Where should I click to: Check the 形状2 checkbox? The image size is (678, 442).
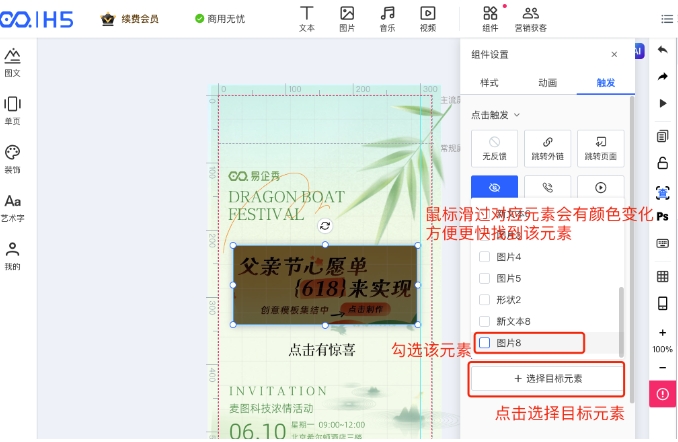484,300
